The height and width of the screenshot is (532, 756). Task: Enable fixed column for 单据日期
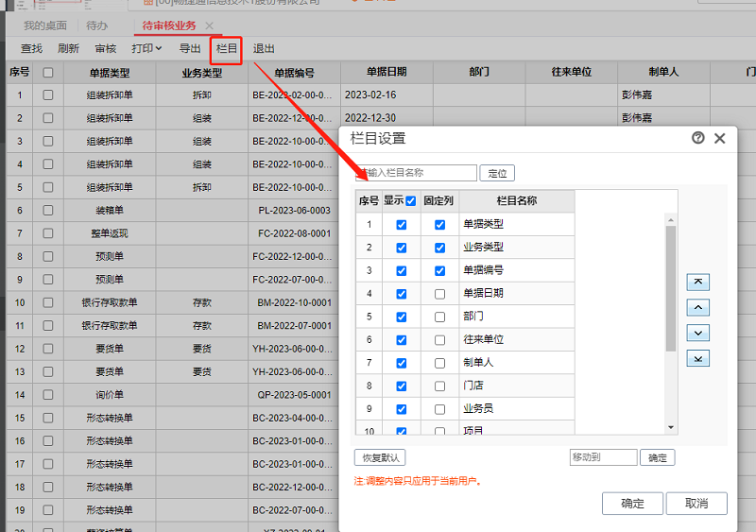coord(439,294)
